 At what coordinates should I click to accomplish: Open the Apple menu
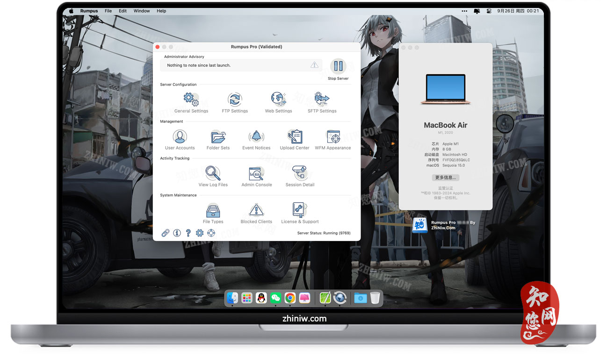pyautogui.click(x=71, y=11)
